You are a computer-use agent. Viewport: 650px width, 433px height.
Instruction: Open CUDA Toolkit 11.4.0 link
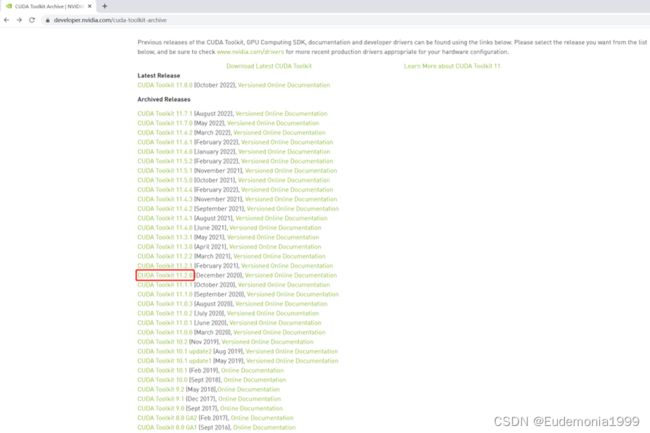click(x=165, y=228)
